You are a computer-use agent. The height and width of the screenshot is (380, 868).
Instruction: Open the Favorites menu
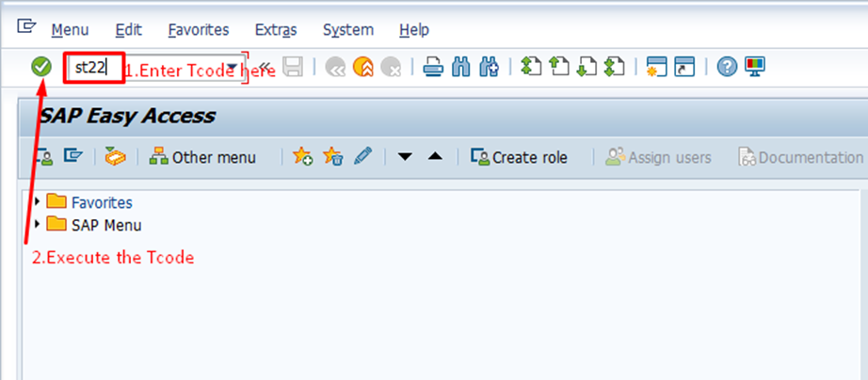click(x=199, y=30)
